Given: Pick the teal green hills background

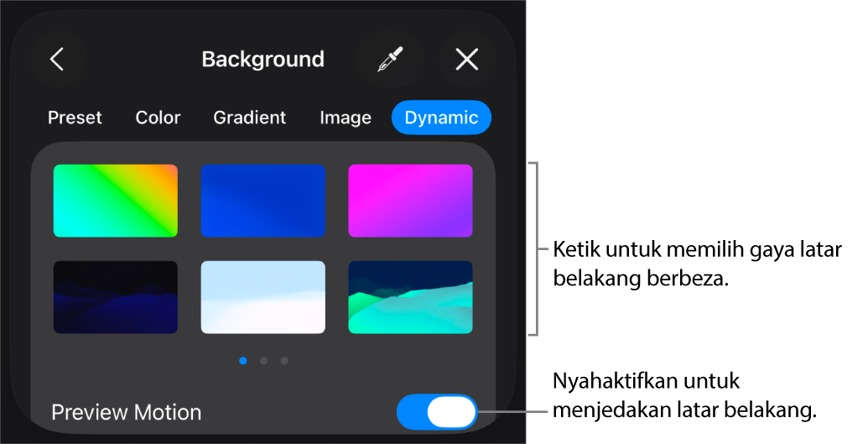Looking at the screenshot, I should coord(410,297).
